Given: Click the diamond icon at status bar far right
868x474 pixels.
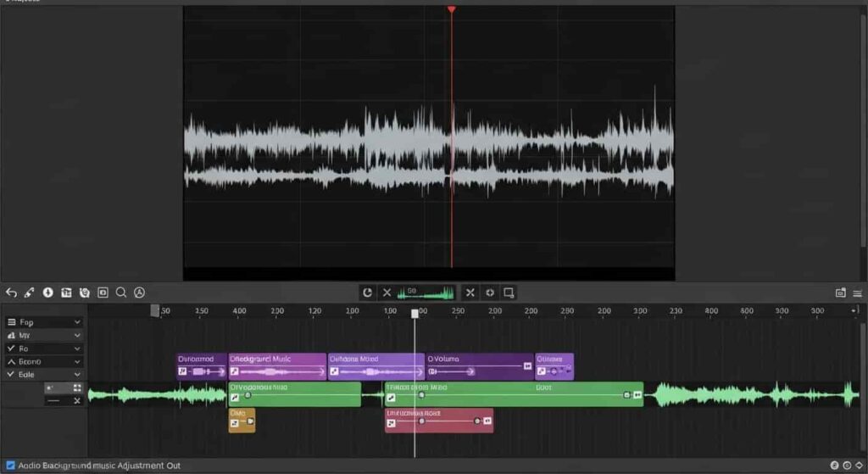Looking at the screenshot, I should coord(860,466).
